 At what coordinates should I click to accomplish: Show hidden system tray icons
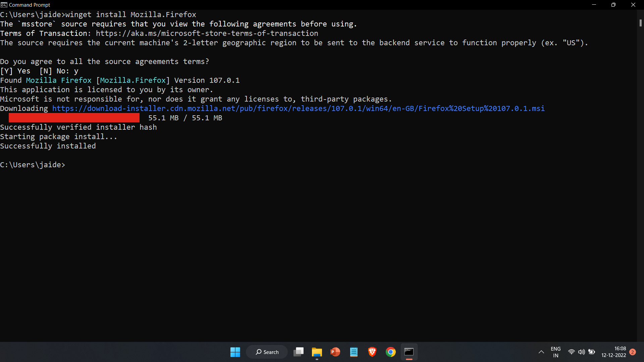click(541, 352)
